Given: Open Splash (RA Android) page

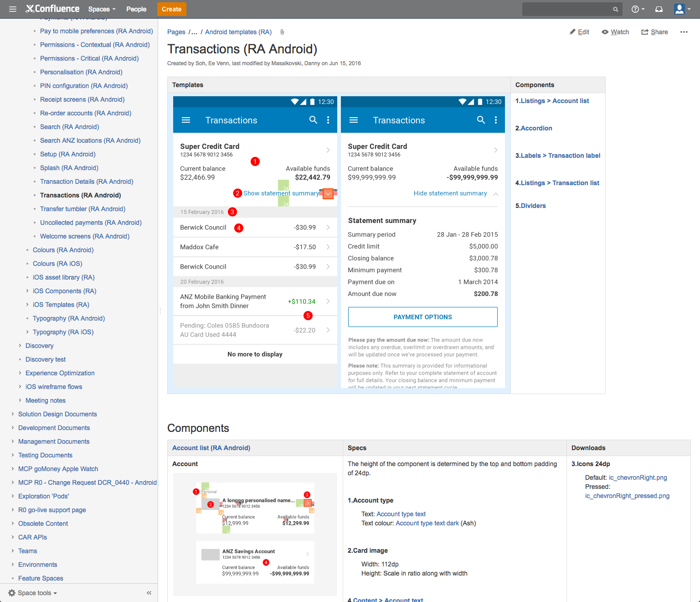Looking at the screenshot, I should (x=69, y=168).
